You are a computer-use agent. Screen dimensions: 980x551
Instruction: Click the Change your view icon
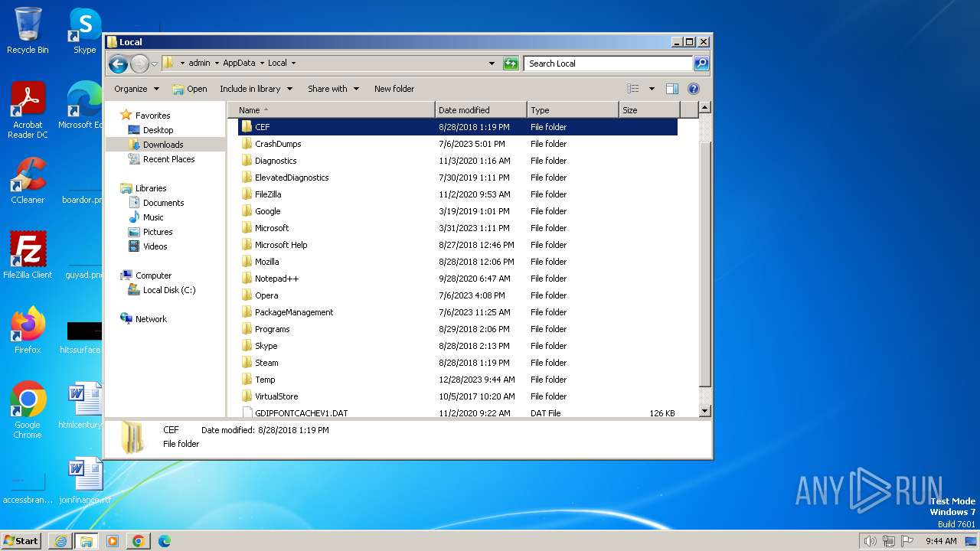tap(632, 89)
